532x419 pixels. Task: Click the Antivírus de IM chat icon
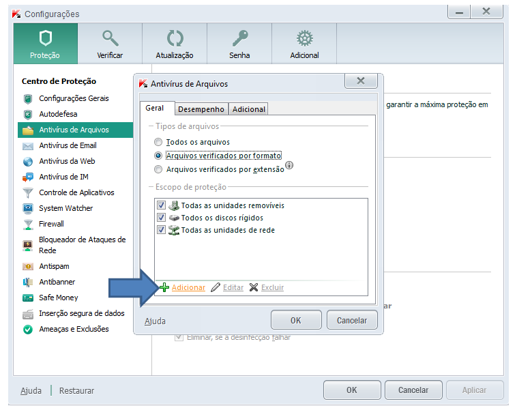28,177
